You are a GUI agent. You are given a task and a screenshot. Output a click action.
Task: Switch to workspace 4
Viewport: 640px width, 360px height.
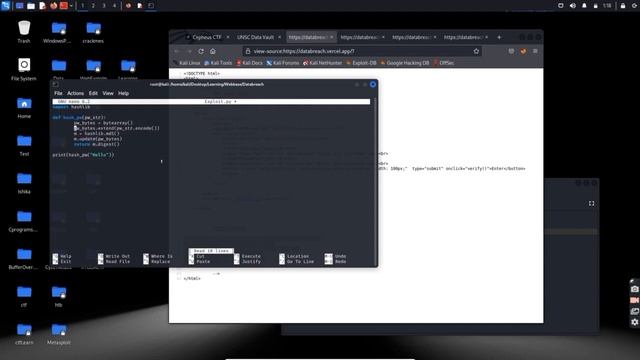(114, 6)
